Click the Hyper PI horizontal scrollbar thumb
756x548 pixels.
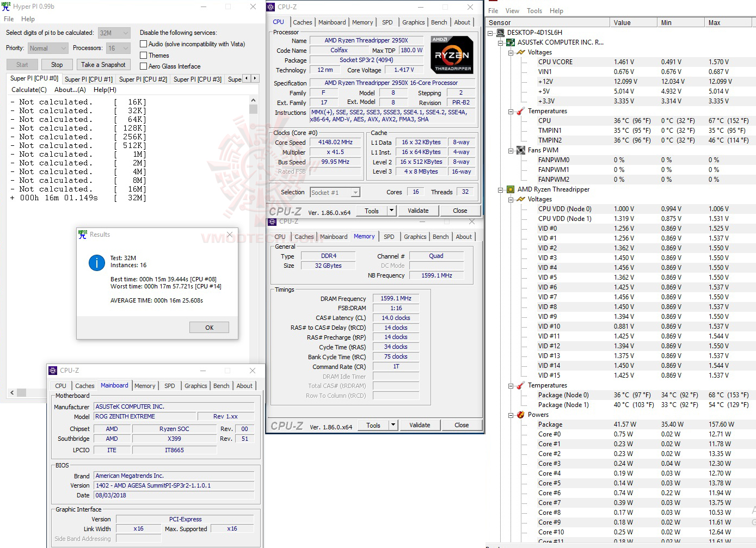click(22, 392)
